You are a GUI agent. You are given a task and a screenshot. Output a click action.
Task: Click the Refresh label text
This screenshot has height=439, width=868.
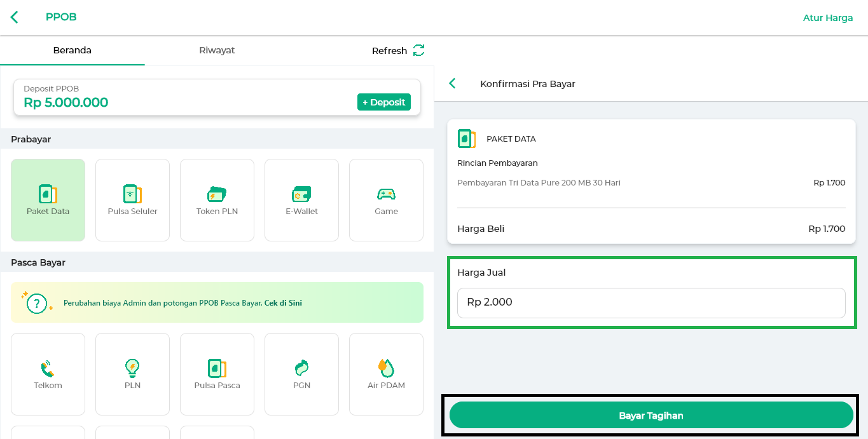tap(389, 51)
